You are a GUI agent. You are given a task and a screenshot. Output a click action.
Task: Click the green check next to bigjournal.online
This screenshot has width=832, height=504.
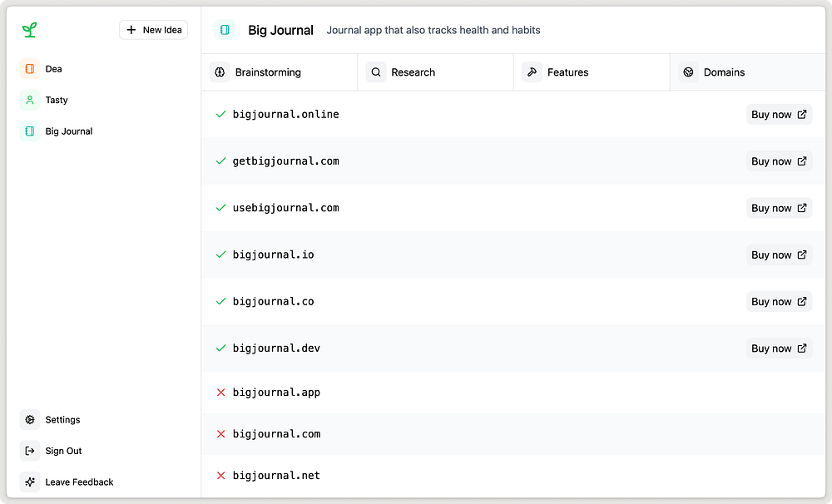pos(220,114)
